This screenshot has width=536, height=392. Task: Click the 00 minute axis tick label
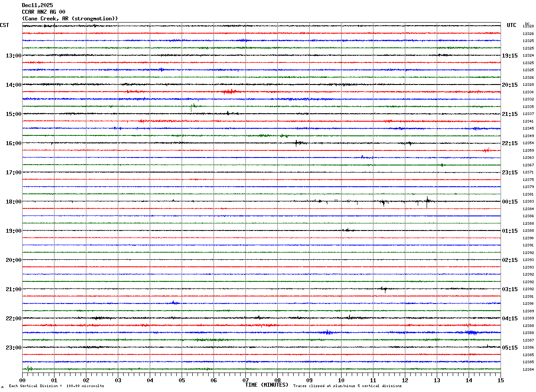pos(22,380)
